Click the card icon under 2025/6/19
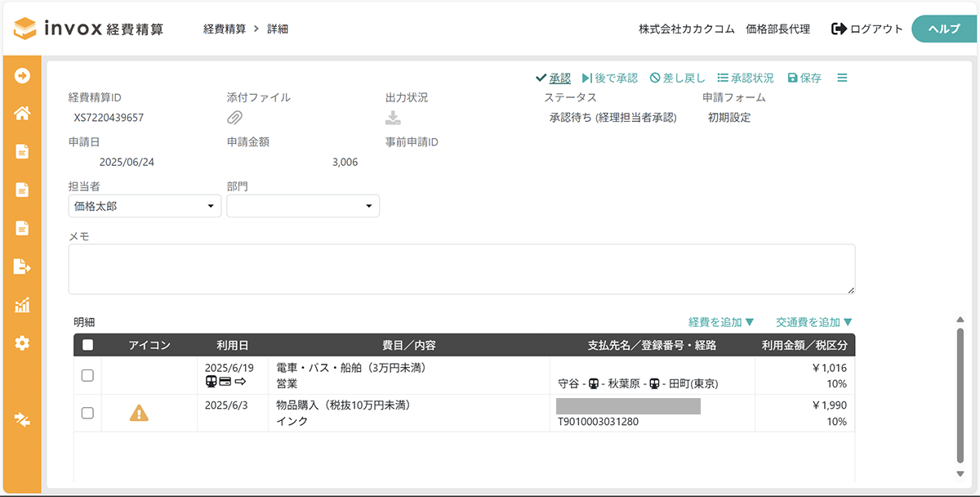This screenshot has height=497, width=980. (x=225, y=382)
